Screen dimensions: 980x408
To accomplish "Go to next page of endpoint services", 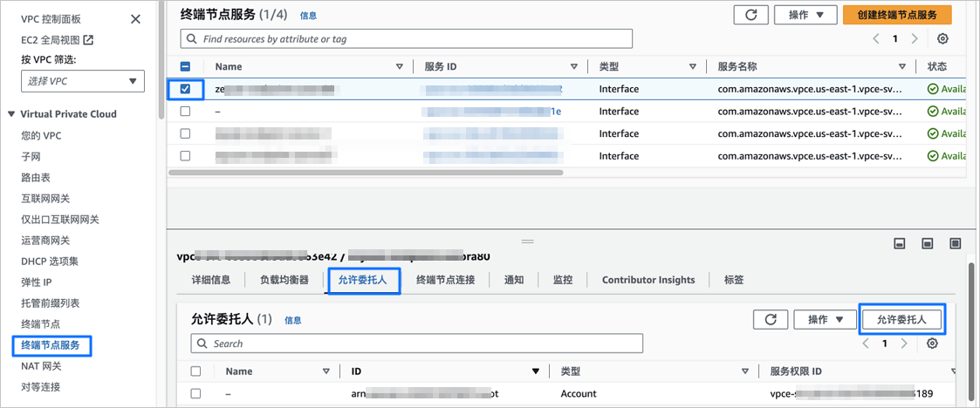I will point(915,38).
